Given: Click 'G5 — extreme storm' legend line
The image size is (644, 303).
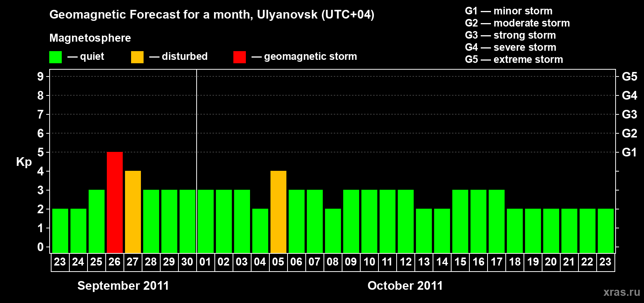Looking at the screenshot, I should tap(514, 59).
